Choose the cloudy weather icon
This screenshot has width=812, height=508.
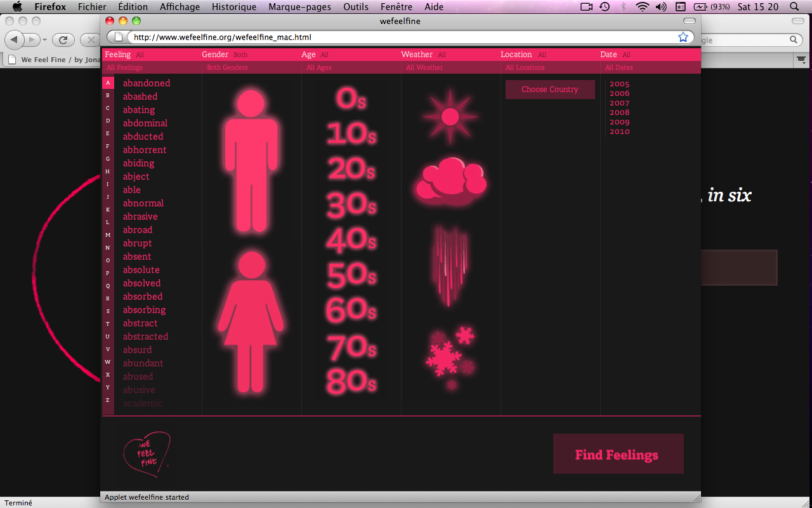point(450,182)
